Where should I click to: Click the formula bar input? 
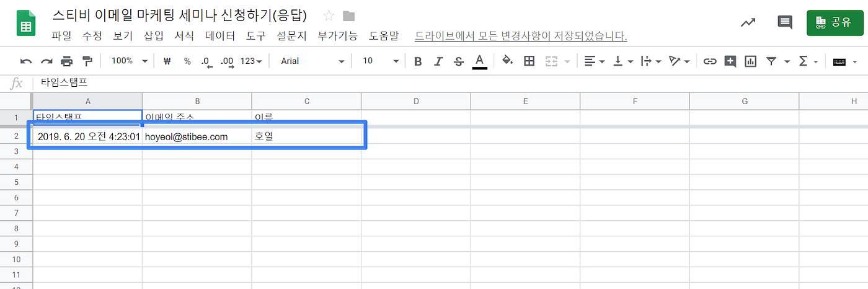(449, 82)
